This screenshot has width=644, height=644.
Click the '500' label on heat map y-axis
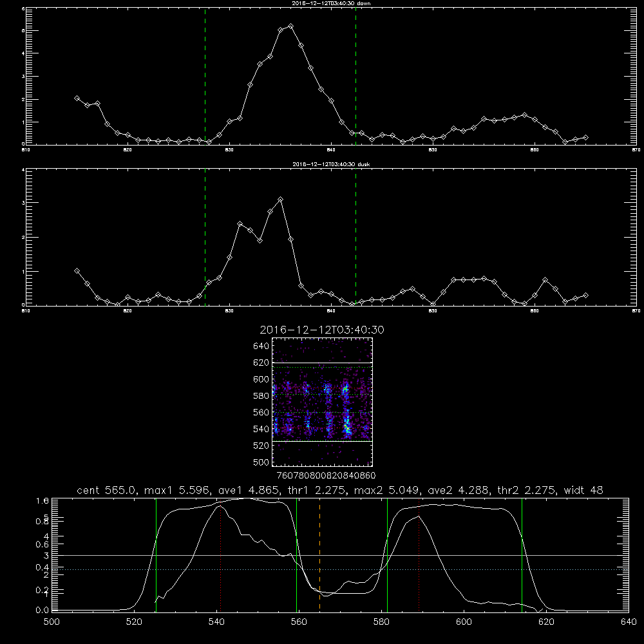[261, 462]
